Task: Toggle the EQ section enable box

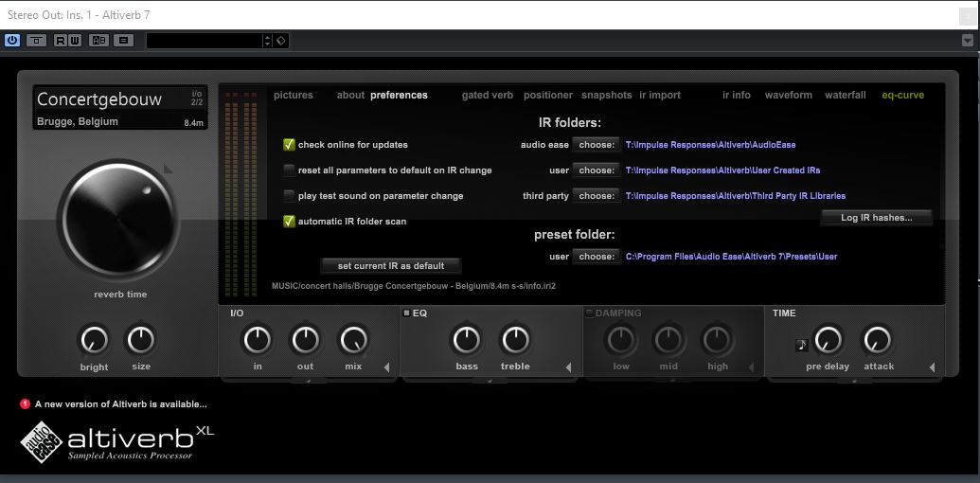Action: point(406,313)
